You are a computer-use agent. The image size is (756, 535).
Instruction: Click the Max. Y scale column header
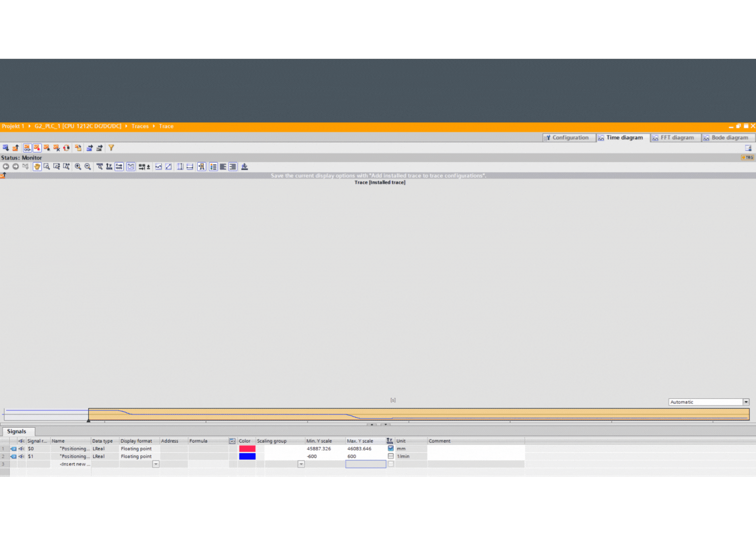365,441
